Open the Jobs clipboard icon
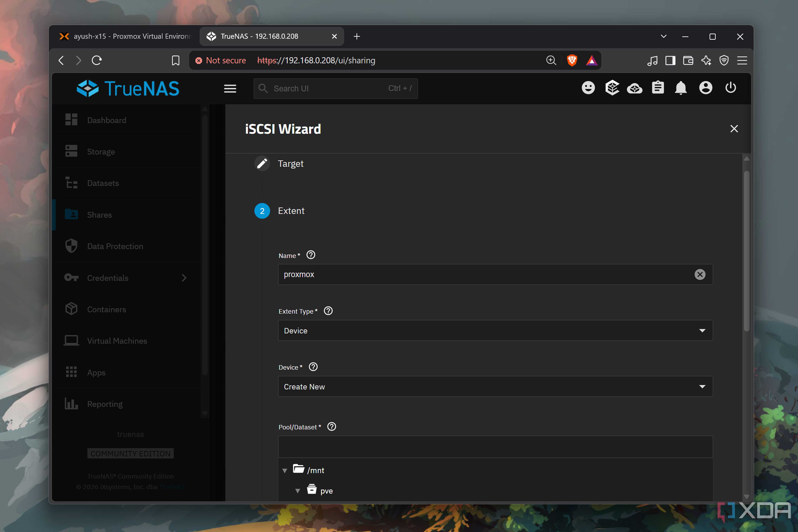 [x=658, y=88]
